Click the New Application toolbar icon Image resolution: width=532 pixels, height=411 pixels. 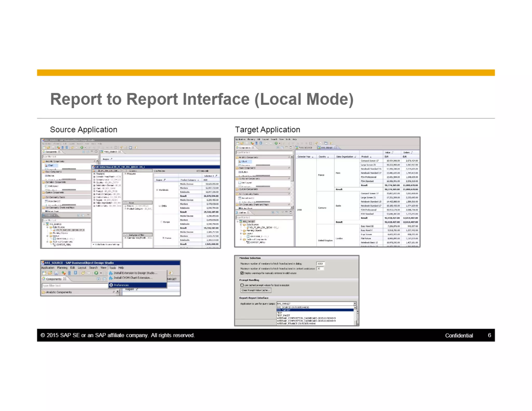coord(44,273)
